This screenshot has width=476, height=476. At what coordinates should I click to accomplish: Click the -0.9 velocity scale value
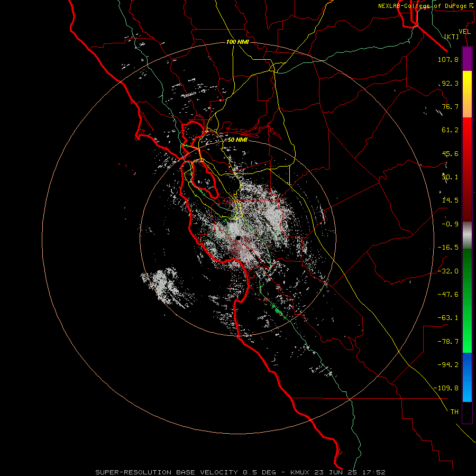[450, 224]
